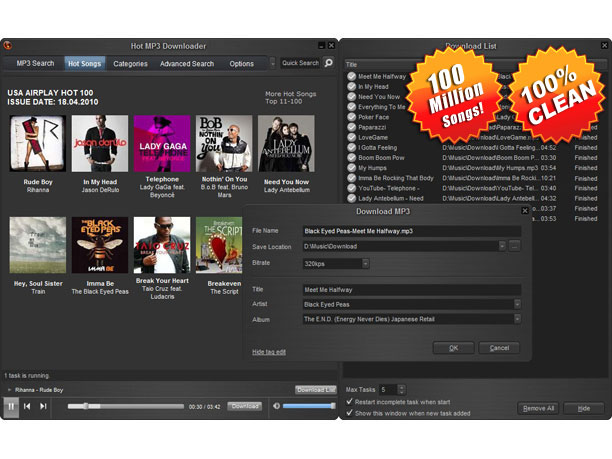
Task: Click the status icon beside My Humps
Action: [352, 167]
